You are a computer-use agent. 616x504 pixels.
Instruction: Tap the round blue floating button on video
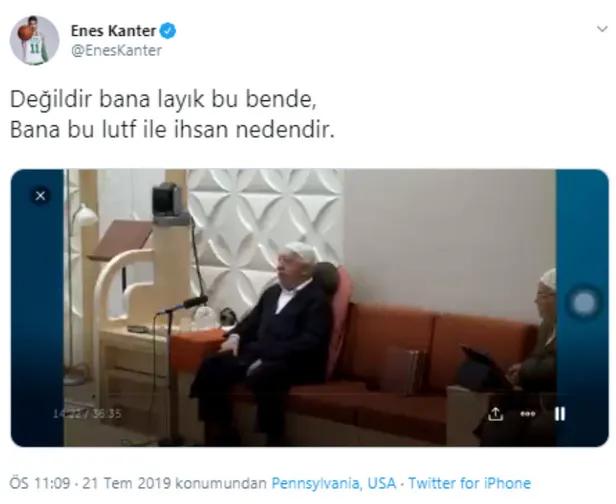coord(584,303)
